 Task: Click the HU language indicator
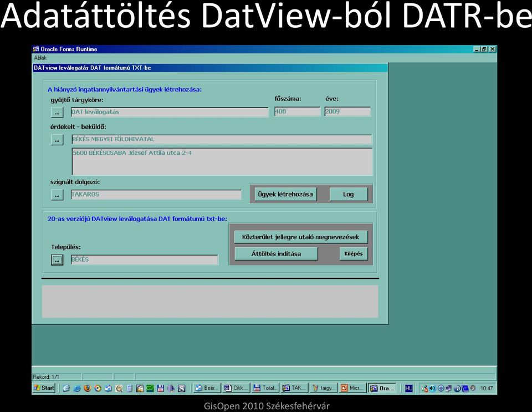(x=409, y=388)
